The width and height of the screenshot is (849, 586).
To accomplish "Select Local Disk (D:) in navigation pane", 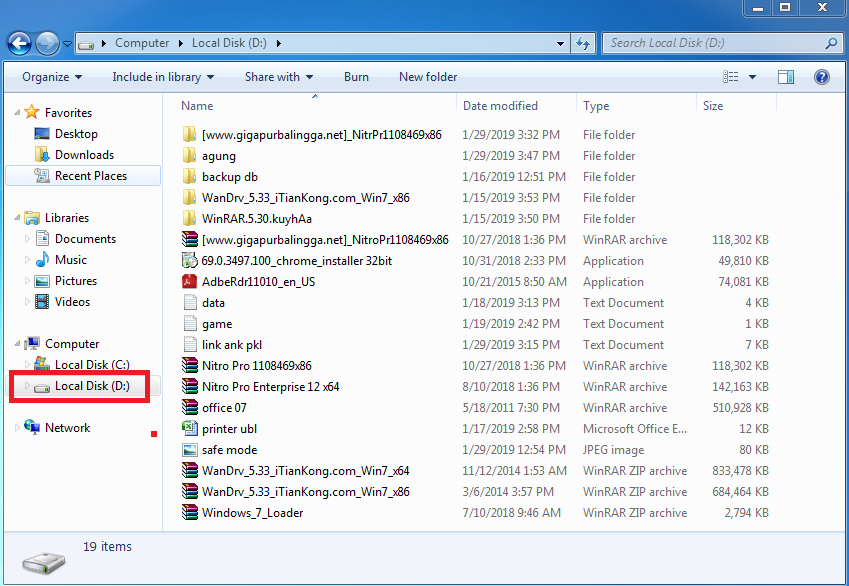I will (92, 386).
